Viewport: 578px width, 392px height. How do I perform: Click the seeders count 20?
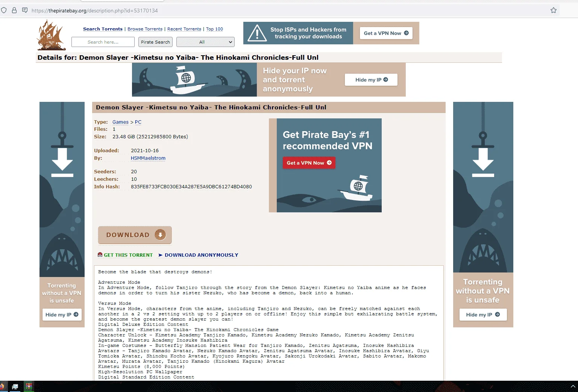[x=134, y=172]
